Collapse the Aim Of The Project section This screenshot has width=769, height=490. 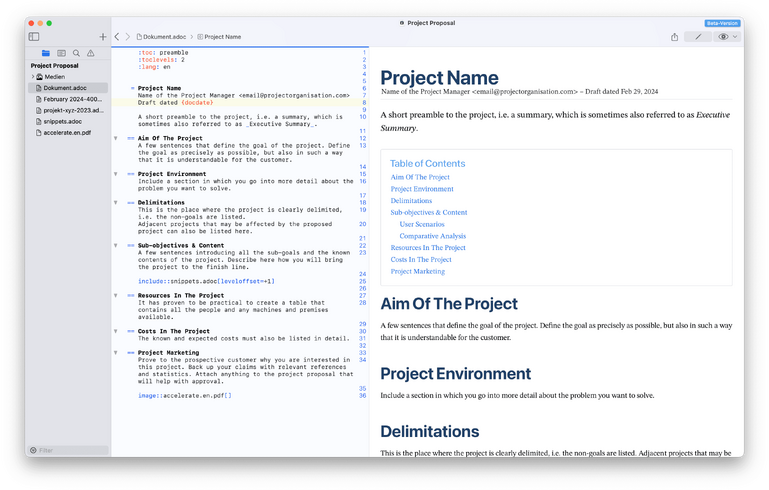(116, 139)
